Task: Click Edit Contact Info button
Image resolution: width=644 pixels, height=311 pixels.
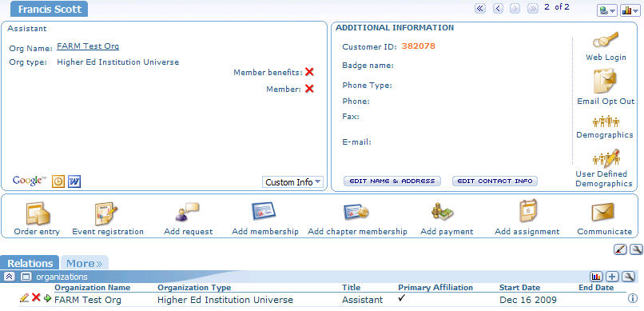Action: [x=495, y=181]
